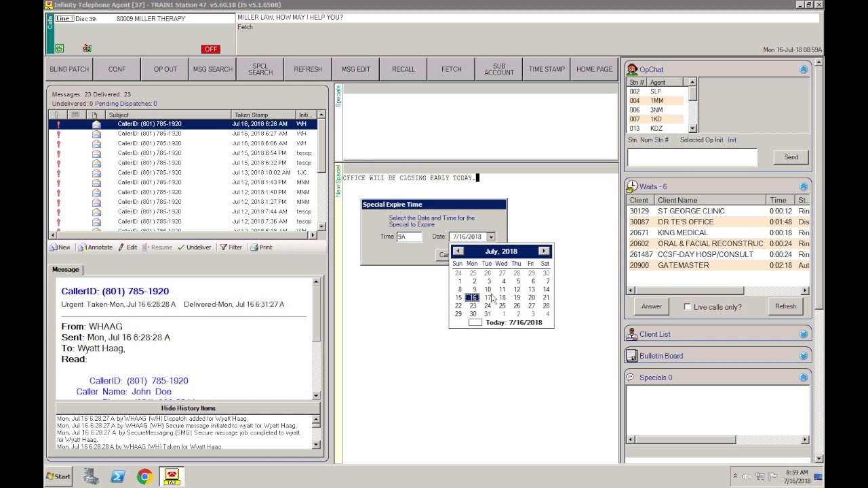Image resolution: width=868 pixels, height=488 pixels.
Task: Click the OpChat headset icon
Action: point(632,69)
